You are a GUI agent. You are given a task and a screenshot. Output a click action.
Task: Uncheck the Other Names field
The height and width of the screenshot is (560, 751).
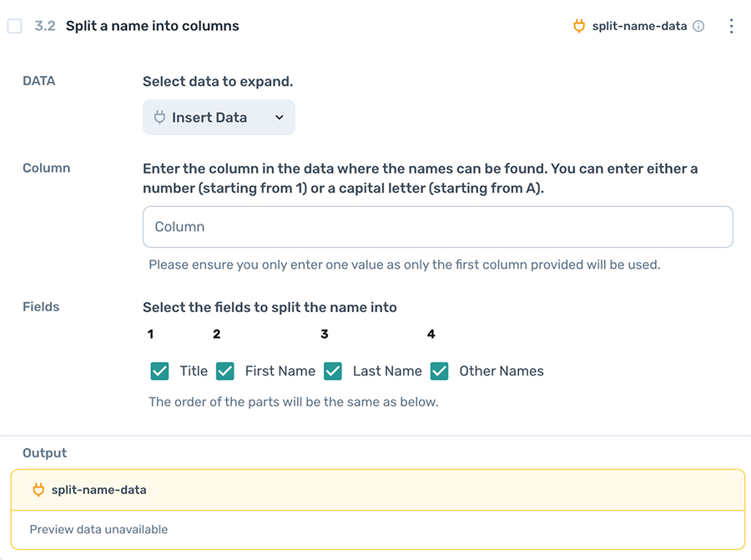pyautogui.click(x=440, y=371)
